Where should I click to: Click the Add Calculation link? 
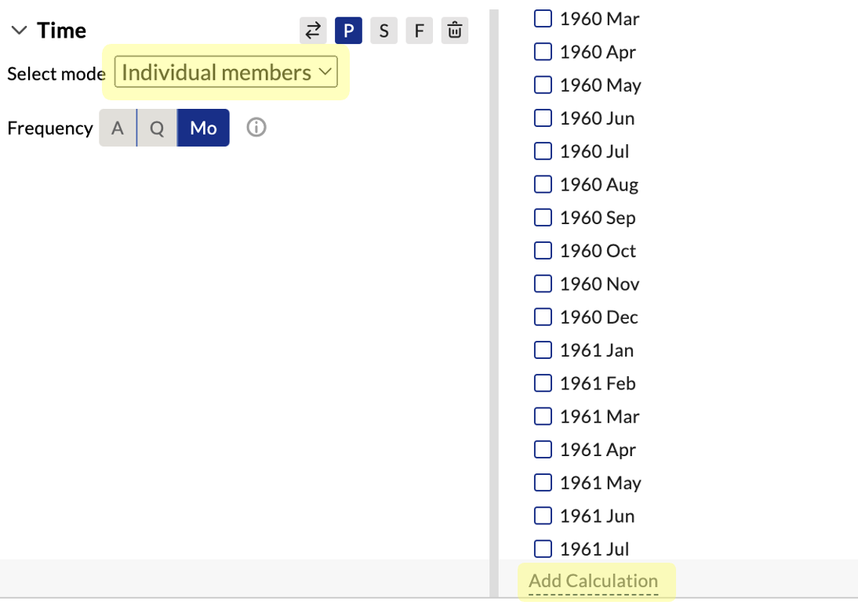594,581
